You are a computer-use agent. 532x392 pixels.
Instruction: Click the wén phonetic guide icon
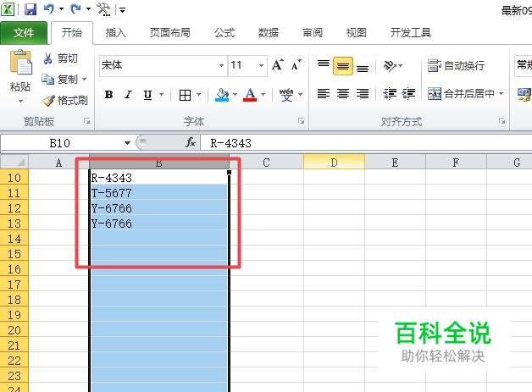(x=286, y=95)
